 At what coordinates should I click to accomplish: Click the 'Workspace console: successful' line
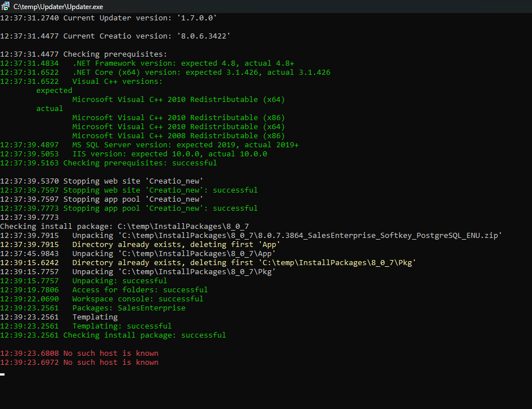pos(101,299)
